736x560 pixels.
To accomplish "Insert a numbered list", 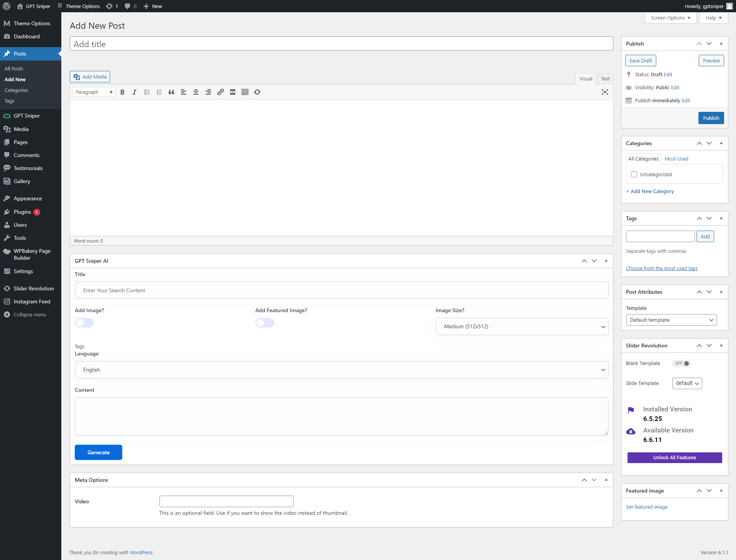I will [x=159, y=92].
